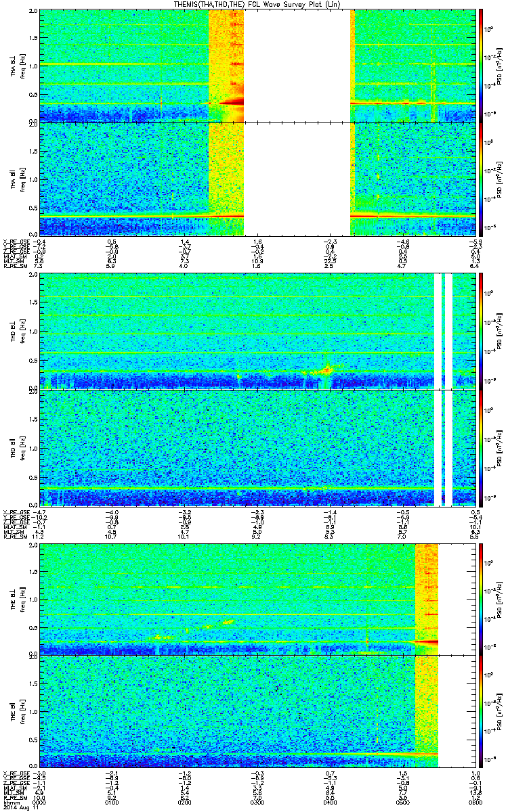Click the THA B-perpendicular frequency axis label
The height and width of the screenshot is (812, 508).
[17, 66]
